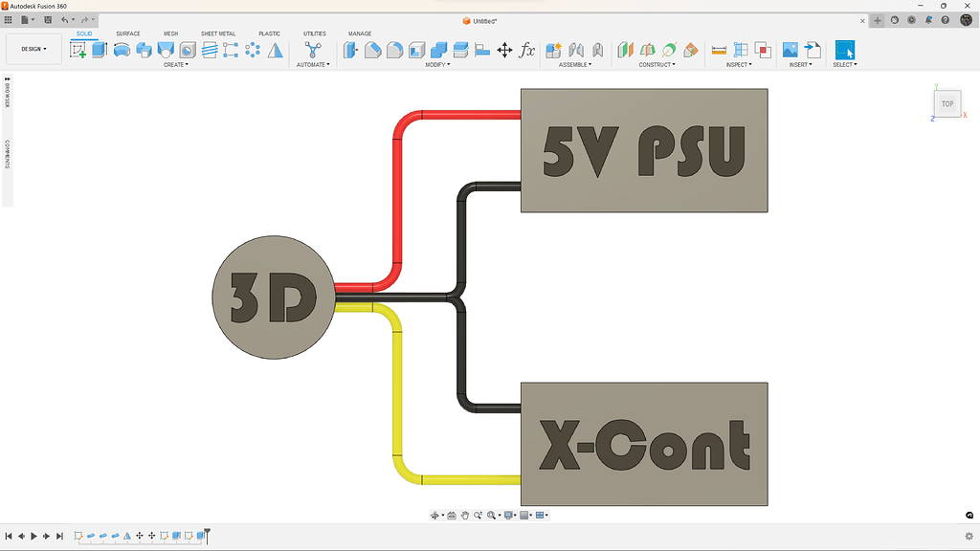Viewport: 980px width, 551px height.
Task: Switch to the SHEET METAL tab
Action: point(218,33)
